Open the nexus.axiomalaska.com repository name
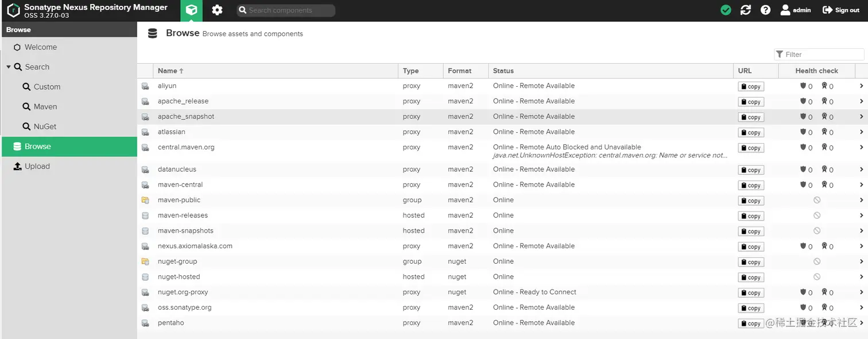This screenshot has width=868, height=339. click(195, 246)
